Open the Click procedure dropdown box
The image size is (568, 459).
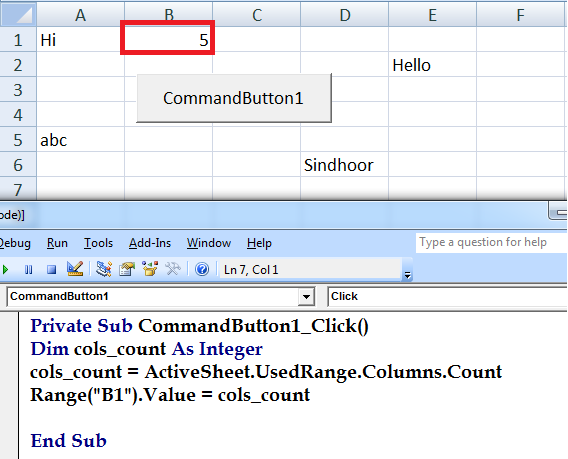pyautogui.click(x=447, y=297)
